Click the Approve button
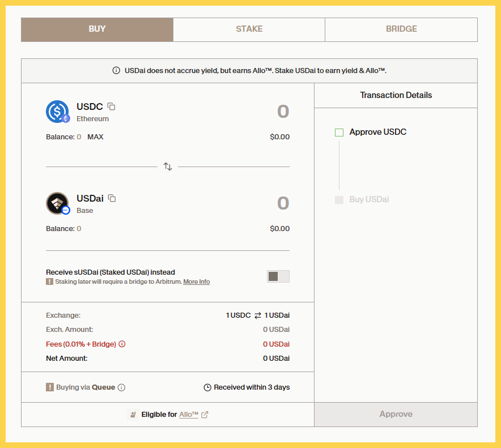The width and height of the screenshot is (501, 448). [396, 414]
